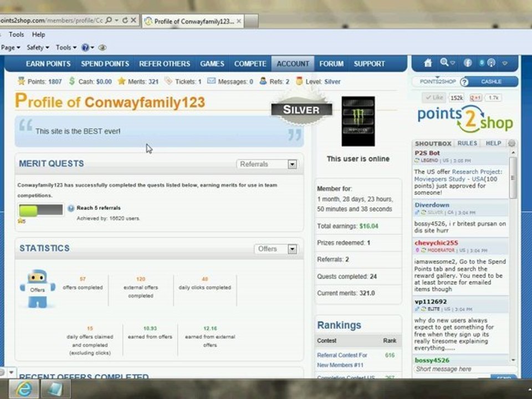532x399 pixels.
Task: Open the Help menu in menu bar
Action: pos(38,34)
